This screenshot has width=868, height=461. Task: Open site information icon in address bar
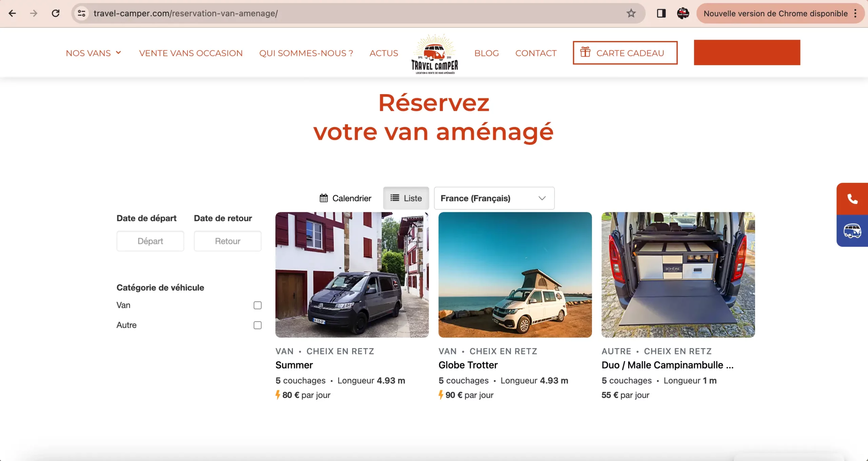coord(81,13)
